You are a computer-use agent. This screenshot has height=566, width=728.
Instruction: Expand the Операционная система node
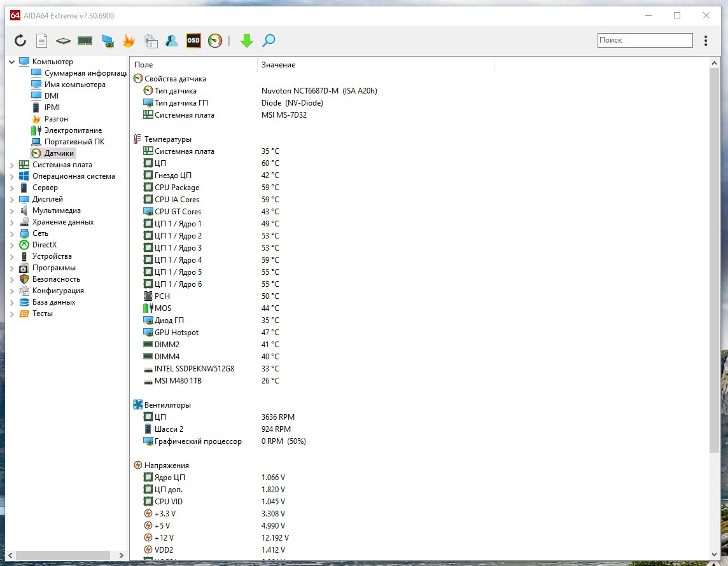12,176
